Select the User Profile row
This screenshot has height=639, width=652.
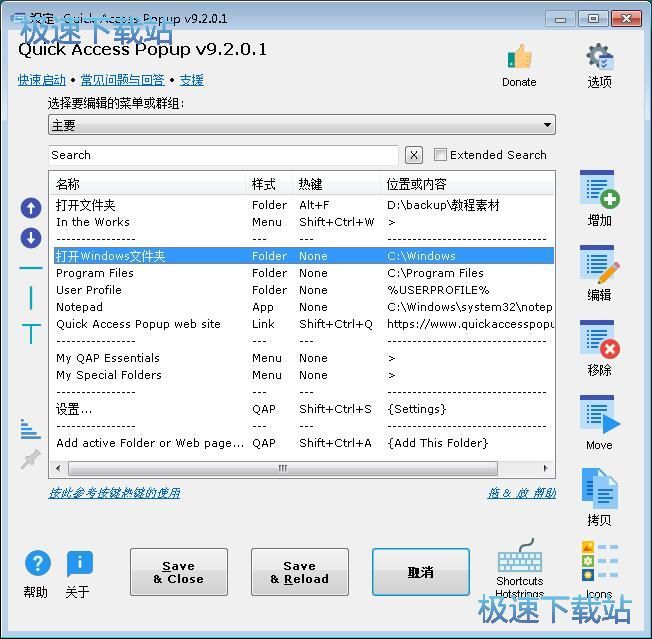pyautogui.click(x=304, y=290)
